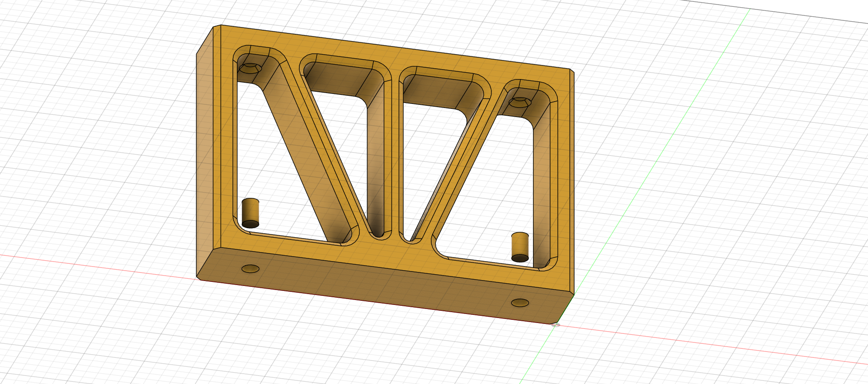Pick the right hole on the bottom face
Viewport: 868px width, 384px height.
click(x=520, y=303)
